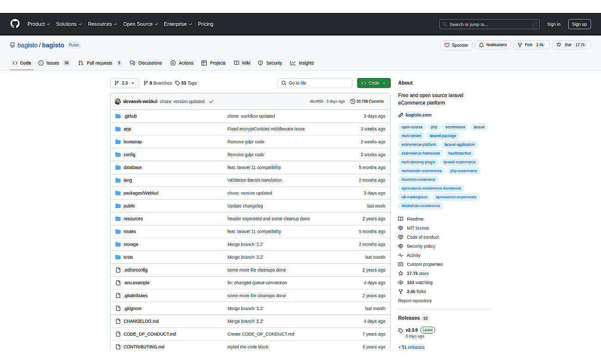Viewport: 601px width, 364px height.
Task: Visit the bagisto.com website link
Action: point(418,115)
